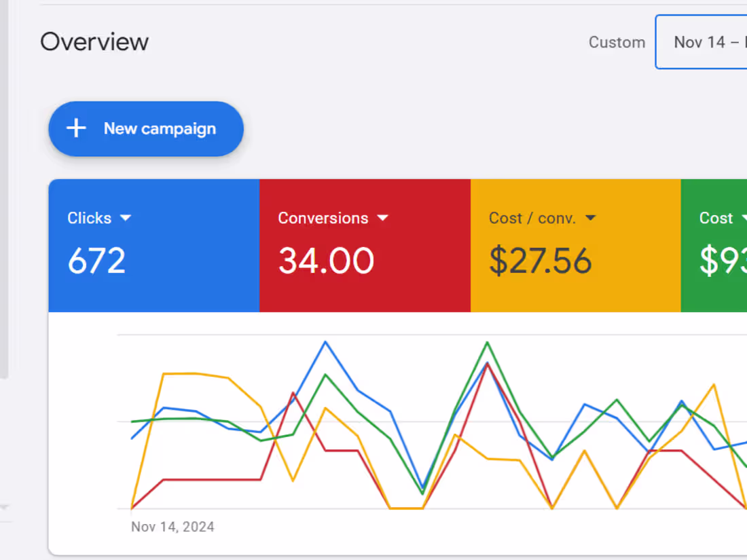This screenshot has width=747, height=560.
Task: Click the yellow Cost / conv. line
Action: pyautogui.click(x=190, y=374)
